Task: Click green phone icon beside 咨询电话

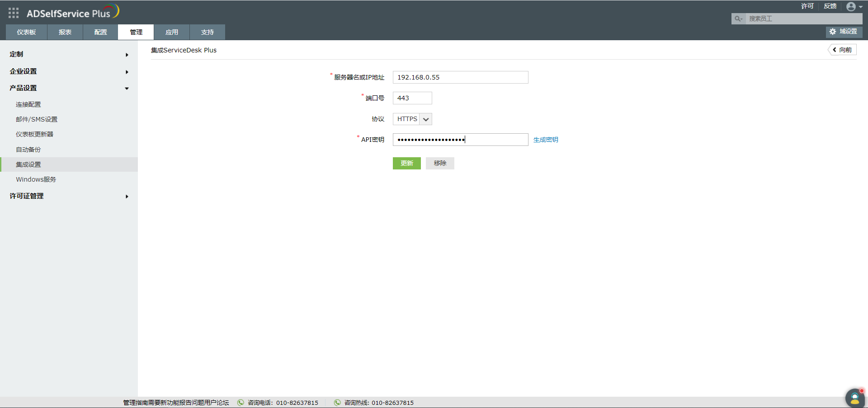Action: (240, 402)
